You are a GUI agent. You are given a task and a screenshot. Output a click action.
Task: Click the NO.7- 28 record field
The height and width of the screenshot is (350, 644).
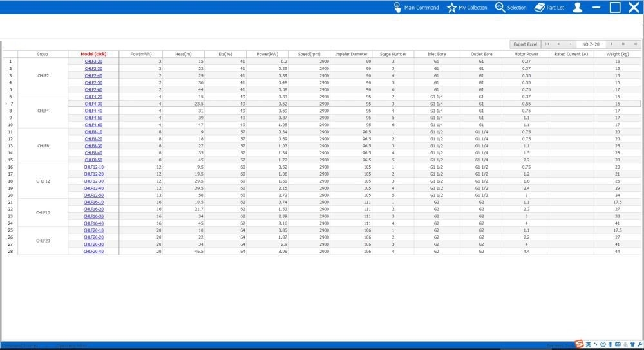pyautogui.click(x=591, y=44)
